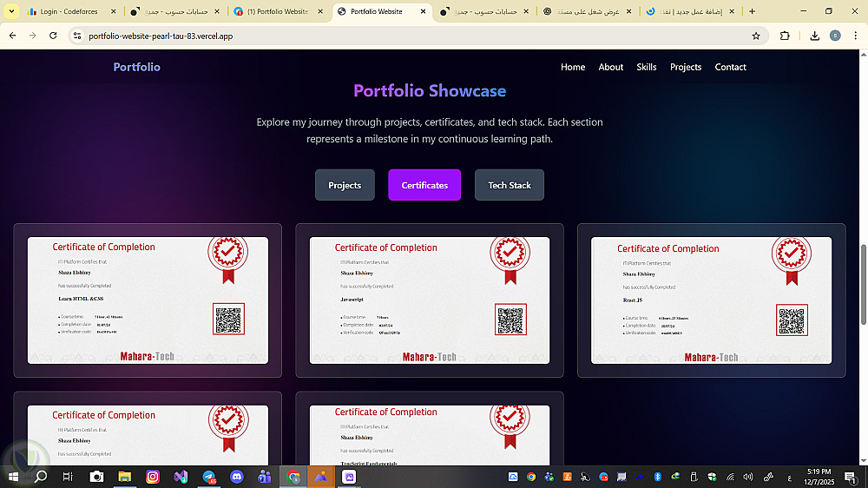Open Microsoft Teams from the taskbar
Viewport: 868px width, 488px height.
(265, 477)
